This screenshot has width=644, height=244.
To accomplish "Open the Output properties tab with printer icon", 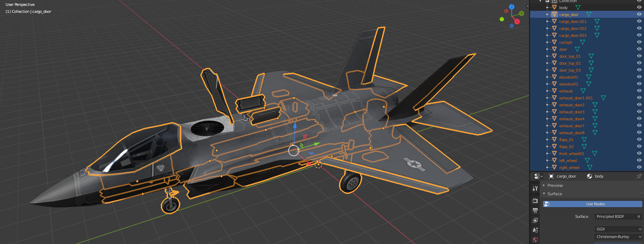I will click(535, 210).
